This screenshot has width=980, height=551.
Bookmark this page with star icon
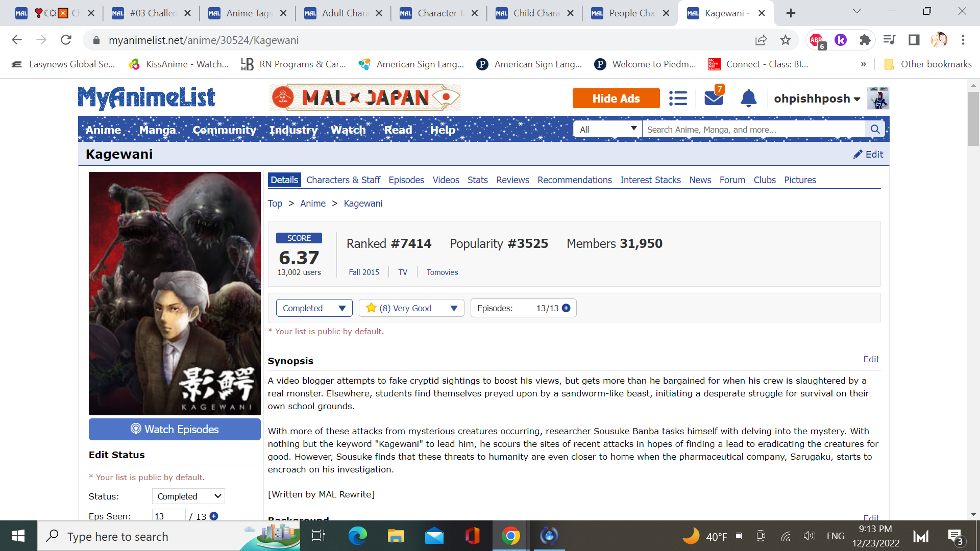(x=785, y=40)
